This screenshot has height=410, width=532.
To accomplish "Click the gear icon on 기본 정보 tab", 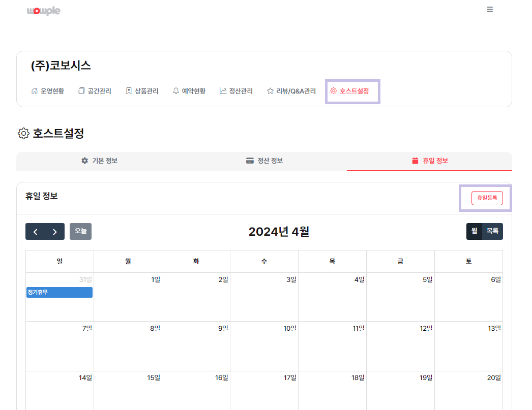I will pos(84,161).
